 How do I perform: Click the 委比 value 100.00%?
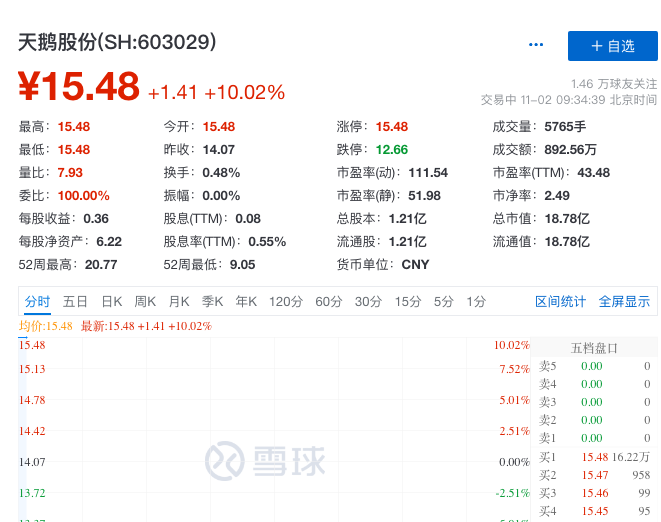click(83, 196)
